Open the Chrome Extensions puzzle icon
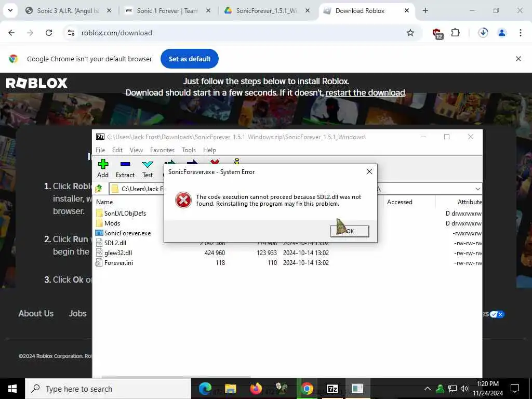 [455, 33]
